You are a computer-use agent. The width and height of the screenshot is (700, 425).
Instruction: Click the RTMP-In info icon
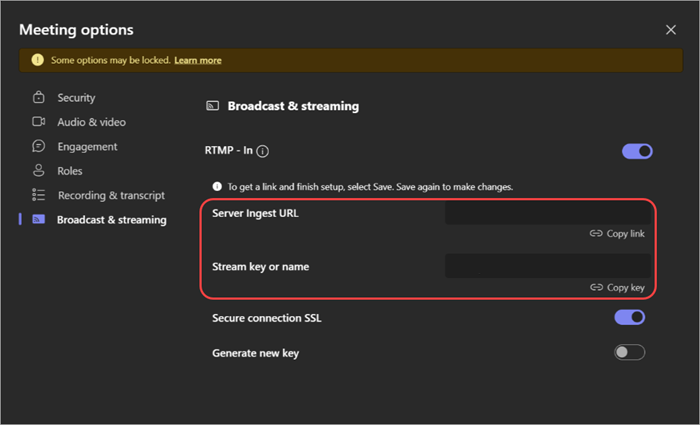(263, 152)
